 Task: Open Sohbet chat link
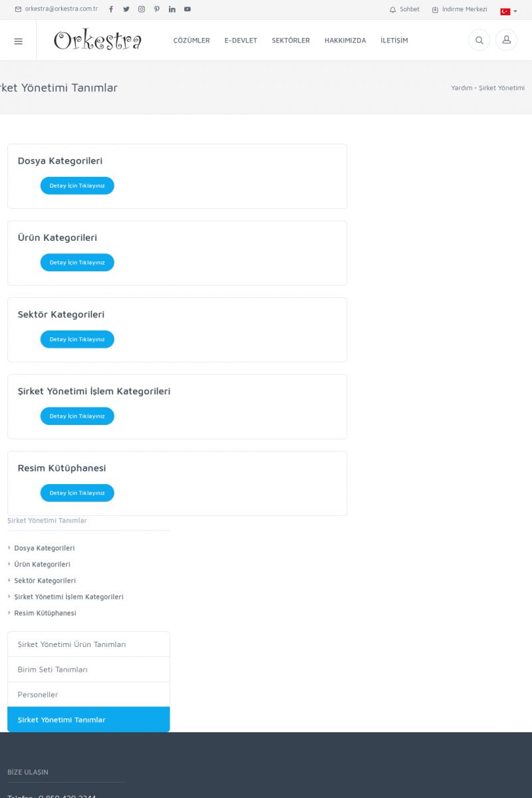click(x=405, y=9)
